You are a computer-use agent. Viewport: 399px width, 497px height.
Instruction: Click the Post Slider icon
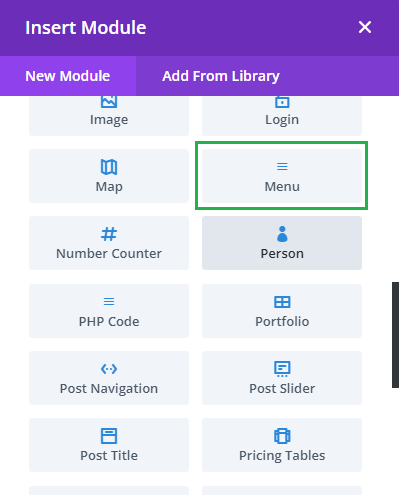282,369
